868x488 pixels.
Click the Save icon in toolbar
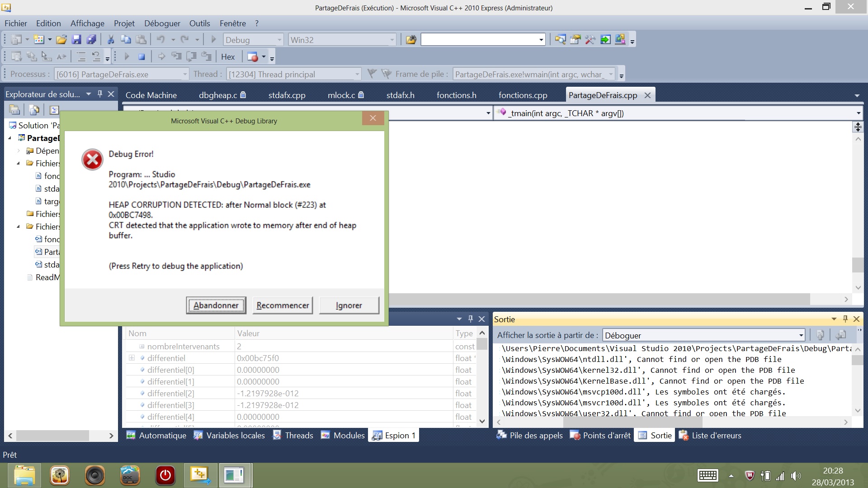click(76, 40)
